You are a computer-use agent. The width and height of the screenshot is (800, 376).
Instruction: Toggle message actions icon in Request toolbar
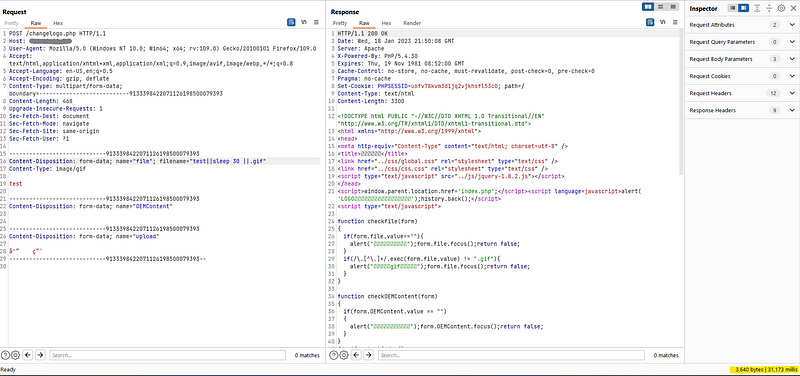tap(291, 22)
